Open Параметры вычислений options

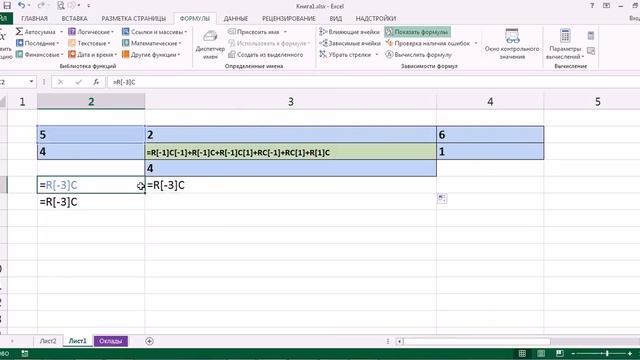coord(565,44)
